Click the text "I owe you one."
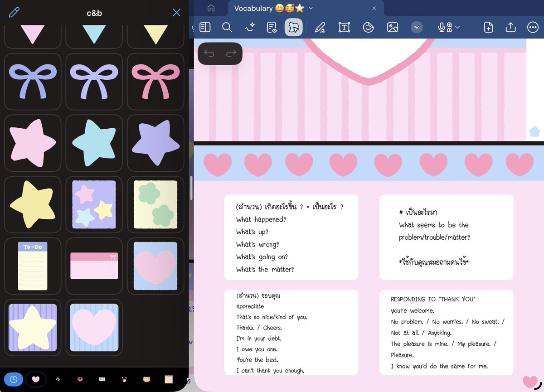 [x=257, y=349]
